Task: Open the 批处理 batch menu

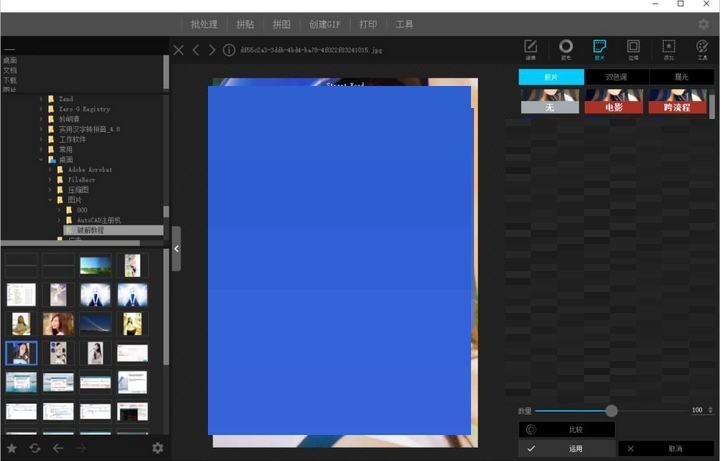Action: [x=204, y=24]
